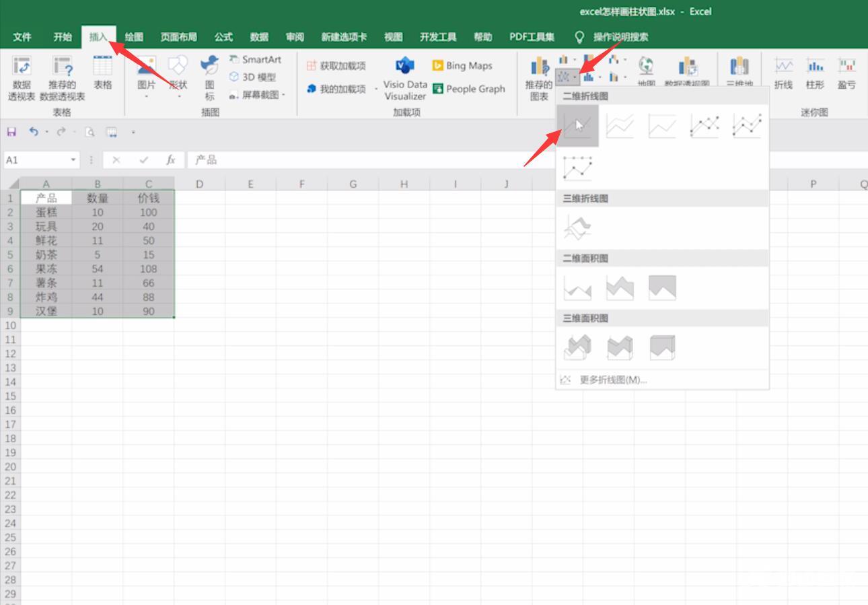868x605 pixels.
Task: Insert a 柱形 column sparkline
Action: click(x=815, y=73)
